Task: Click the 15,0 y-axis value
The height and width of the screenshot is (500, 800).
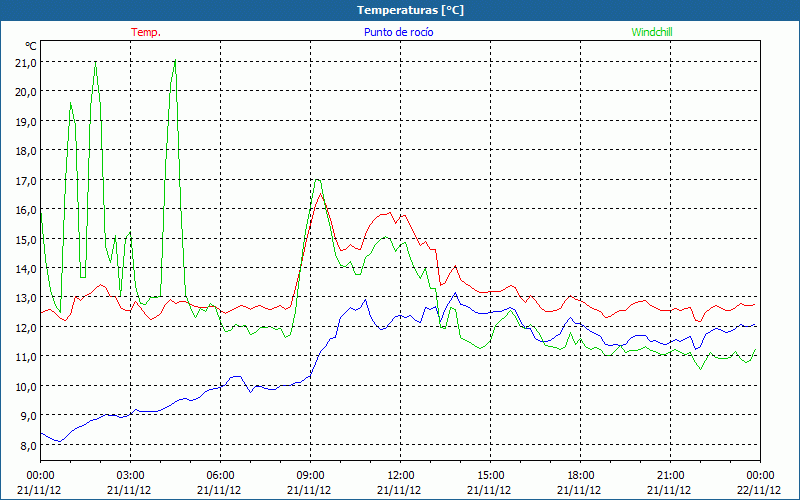Action: pos(28,239)
